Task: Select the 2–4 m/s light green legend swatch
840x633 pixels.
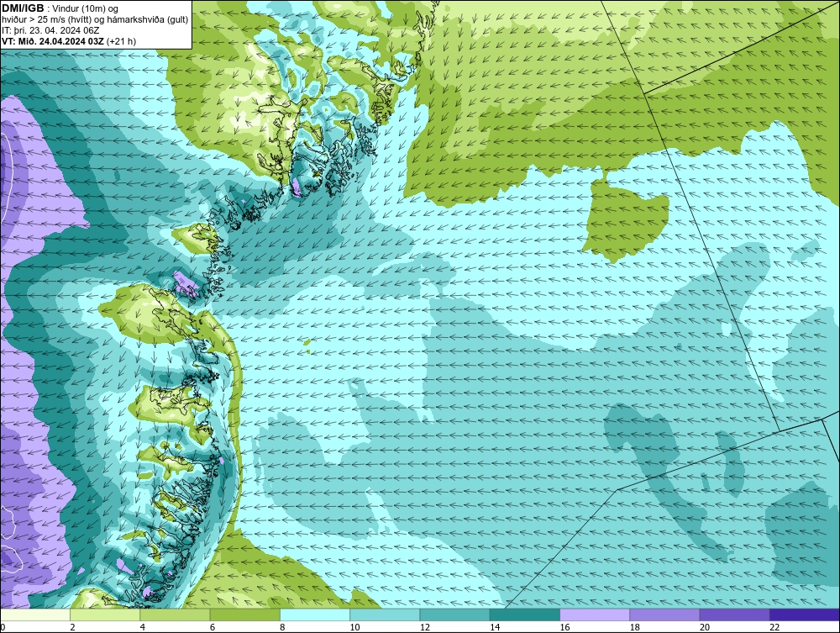Action: pos(105,615)
